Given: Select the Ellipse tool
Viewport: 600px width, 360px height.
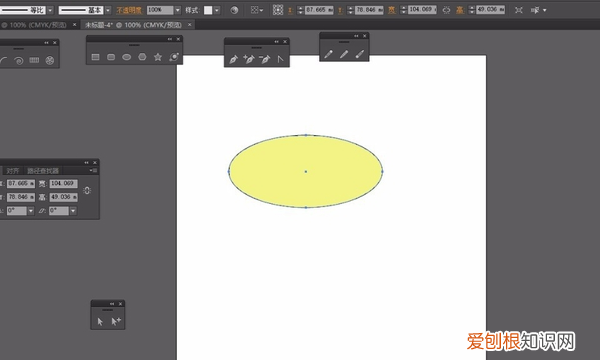Looking at the screenshot, I should (x=127, y=57).
